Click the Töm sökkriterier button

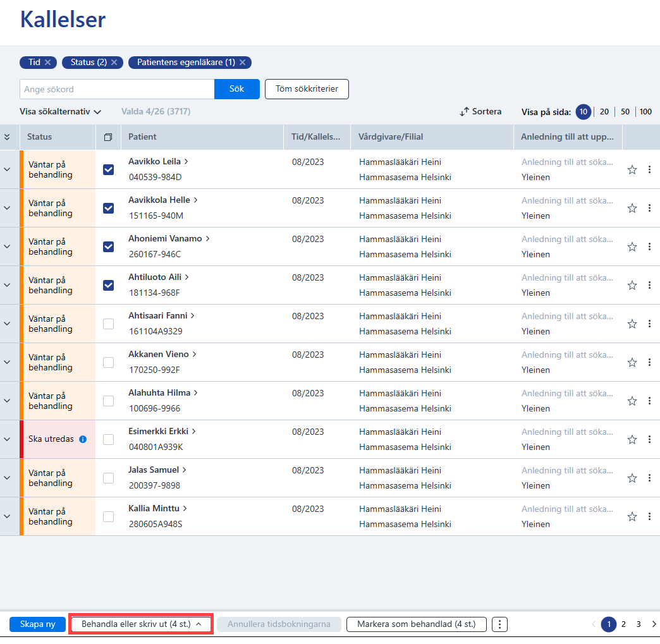point(307,89)
